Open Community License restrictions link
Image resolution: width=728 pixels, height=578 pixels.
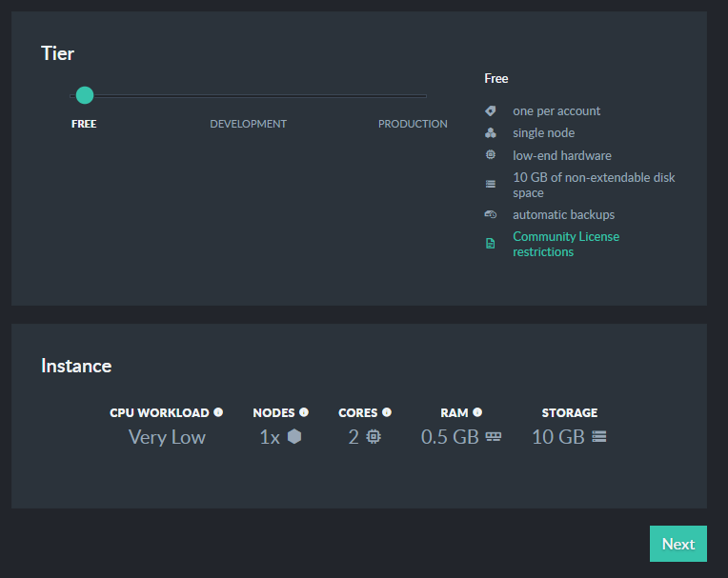tap(566, 244)
